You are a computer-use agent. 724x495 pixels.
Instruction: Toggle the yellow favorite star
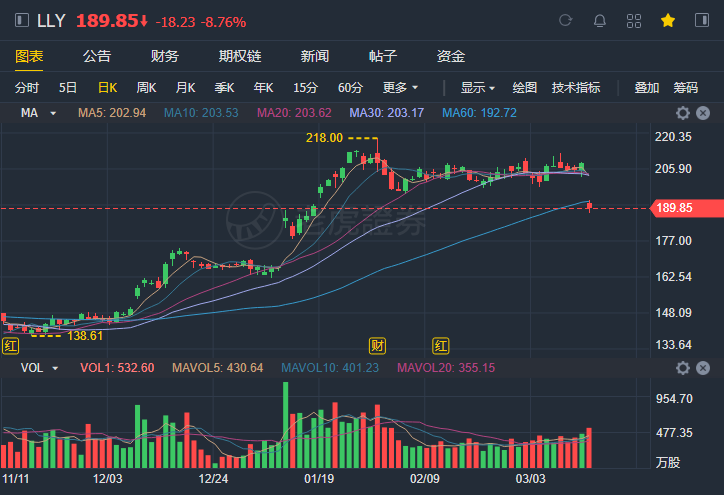click(668, 20)
